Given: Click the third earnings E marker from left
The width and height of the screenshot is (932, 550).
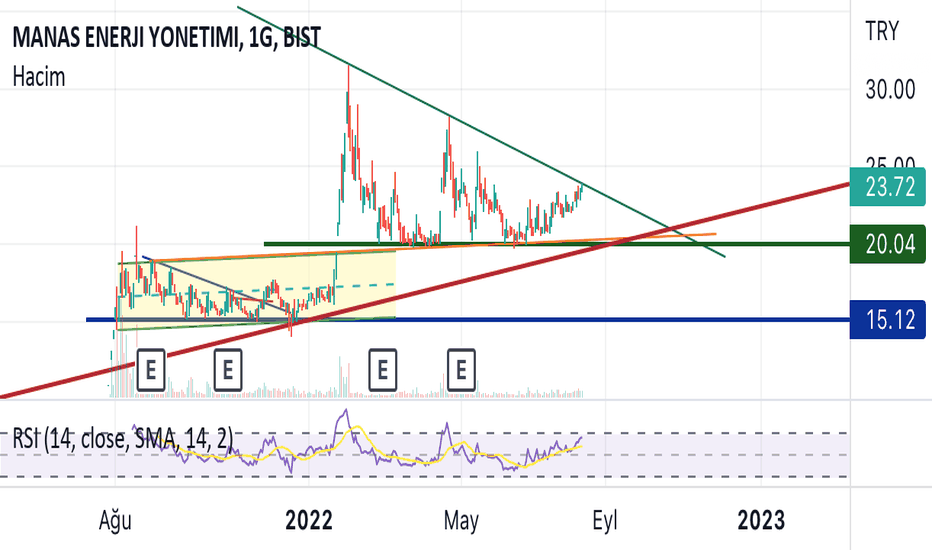Looking at the screenshot, I should [381, 370].
